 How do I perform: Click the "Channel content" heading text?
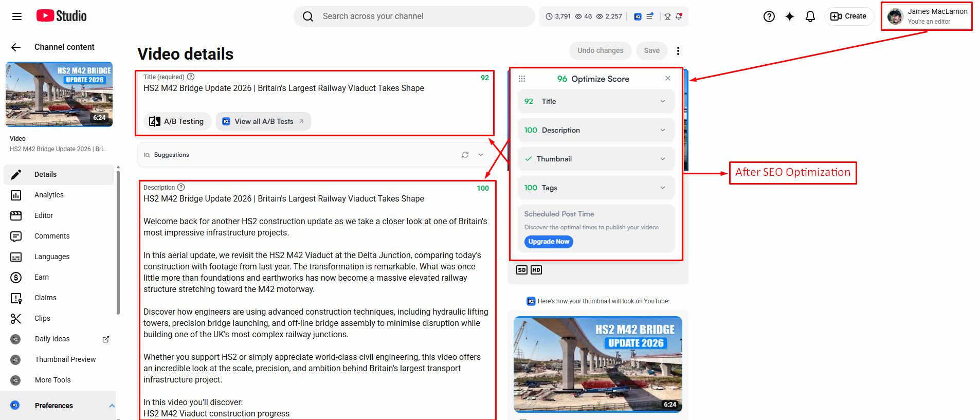64,47
